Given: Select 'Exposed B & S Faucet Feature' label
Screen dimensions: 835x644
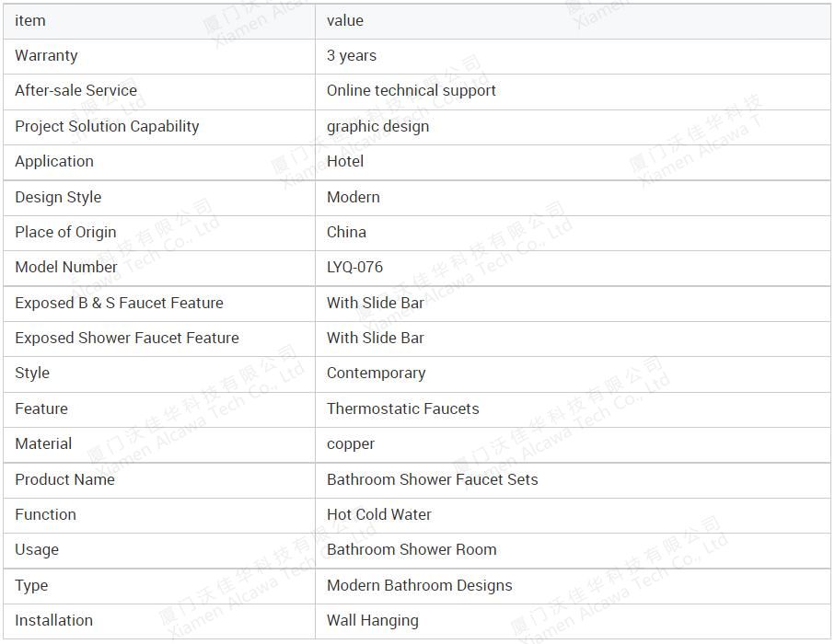Looking at the screenshot, I should (x=120, y=304).
